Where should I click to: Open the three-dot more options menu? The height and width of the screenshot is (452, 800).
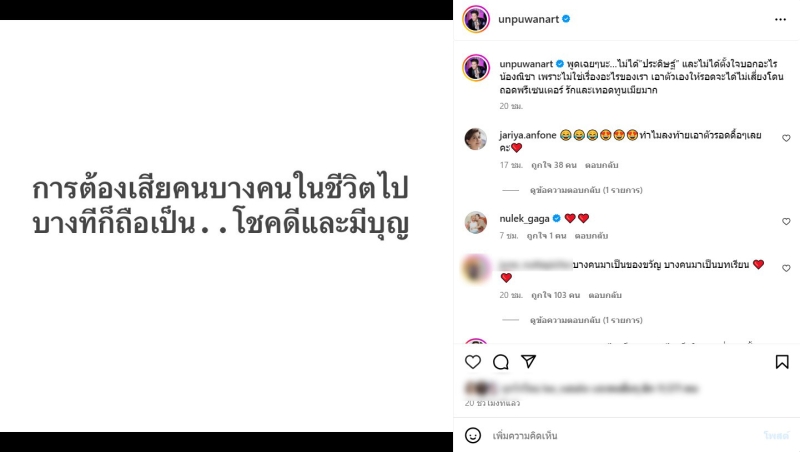click(x=780, y=19)
